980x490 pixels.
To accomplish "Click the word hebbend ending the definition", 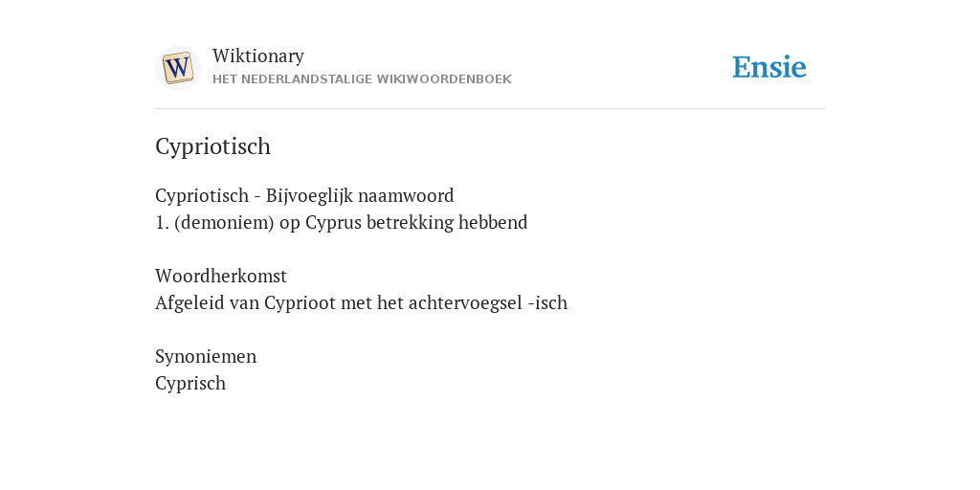I will [x=493, y=222].
